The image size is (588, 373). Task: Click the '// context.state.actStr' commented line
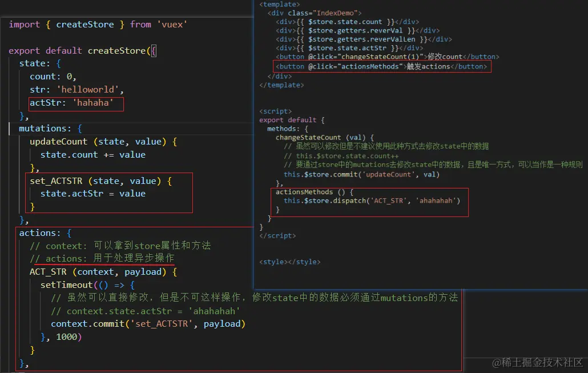(145, 311)
